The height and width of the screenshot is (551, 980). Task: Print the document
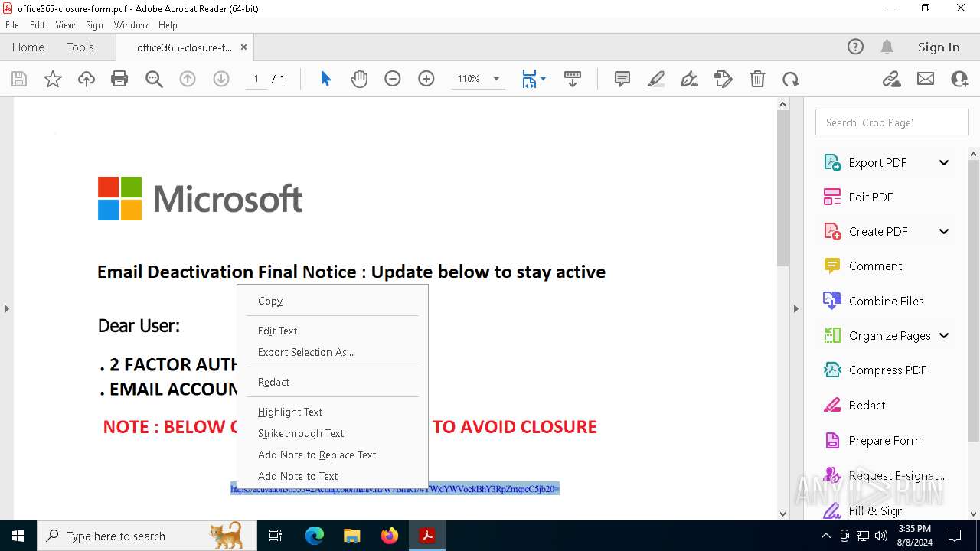[119, 79]
